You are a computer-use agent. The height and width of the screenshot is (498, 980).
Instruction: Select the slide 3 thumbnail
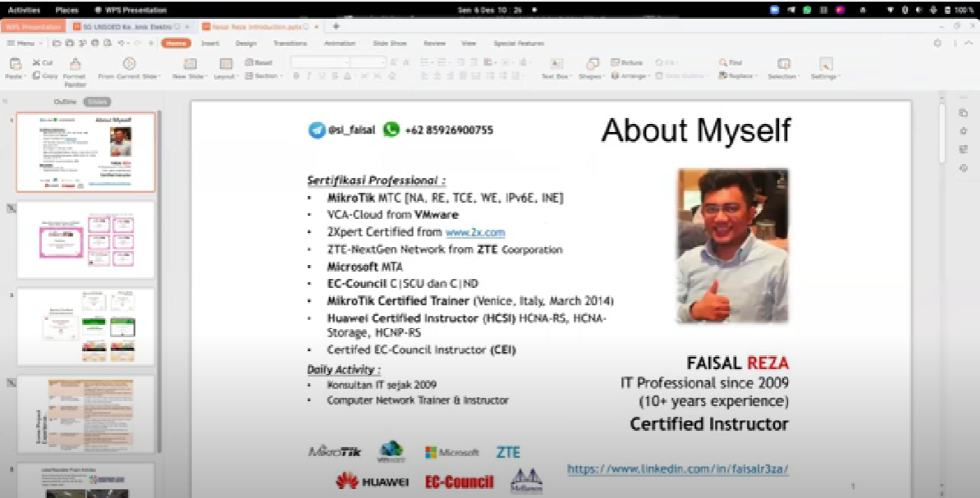pos(85,327)
